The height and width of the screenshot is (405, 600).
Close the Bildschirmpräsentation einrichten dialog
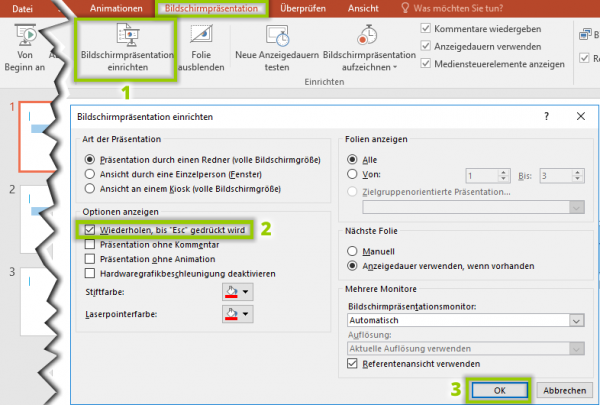(580, 116)
